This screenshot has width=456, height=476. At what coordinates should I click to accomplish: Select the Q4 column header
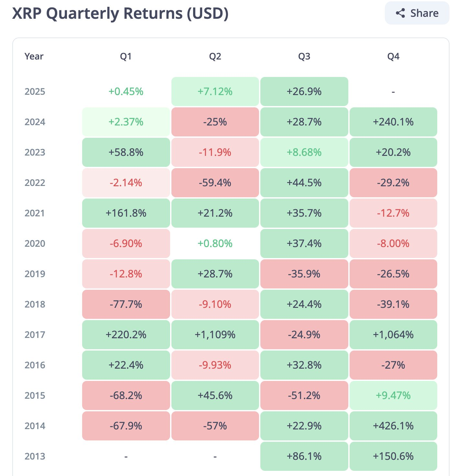[x=393, y=57]
